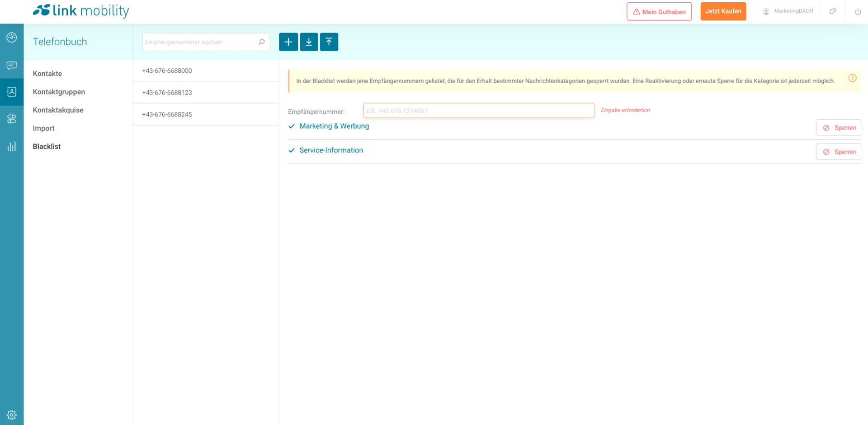
Task: Click the orange info icon in notice banner
Action: click(x=852, y=78)
